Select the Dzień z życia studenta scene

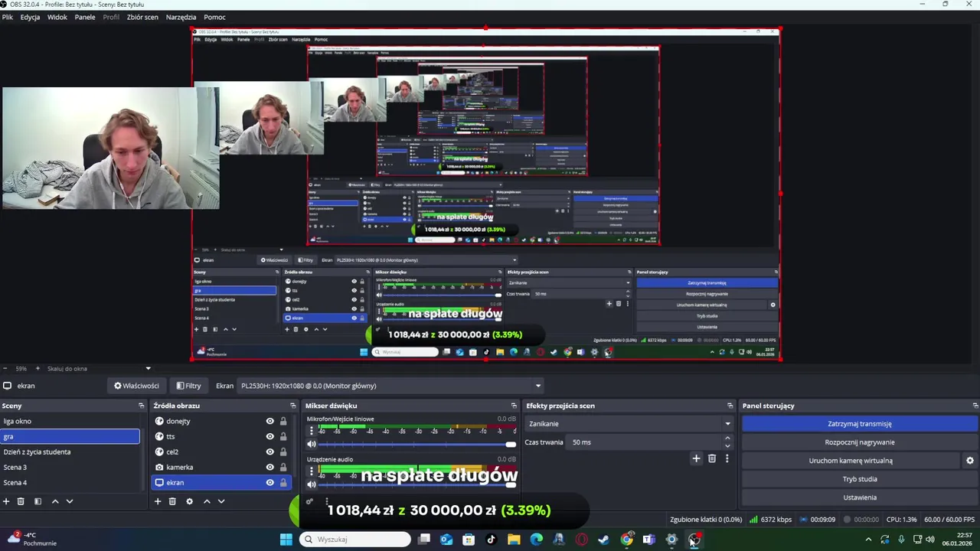[x=70, y=452]
